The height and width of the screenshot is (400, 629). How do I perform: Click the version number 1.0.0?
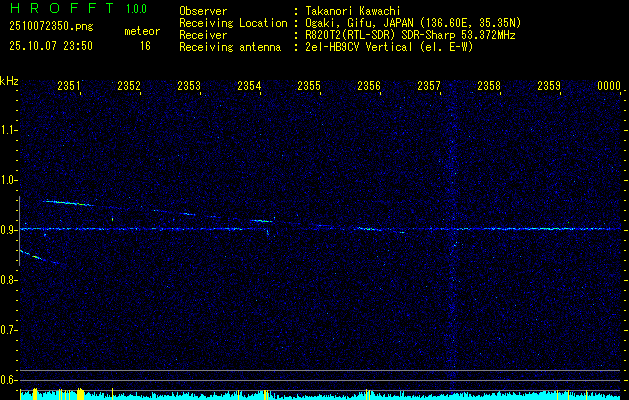click(x=136, y=8)
